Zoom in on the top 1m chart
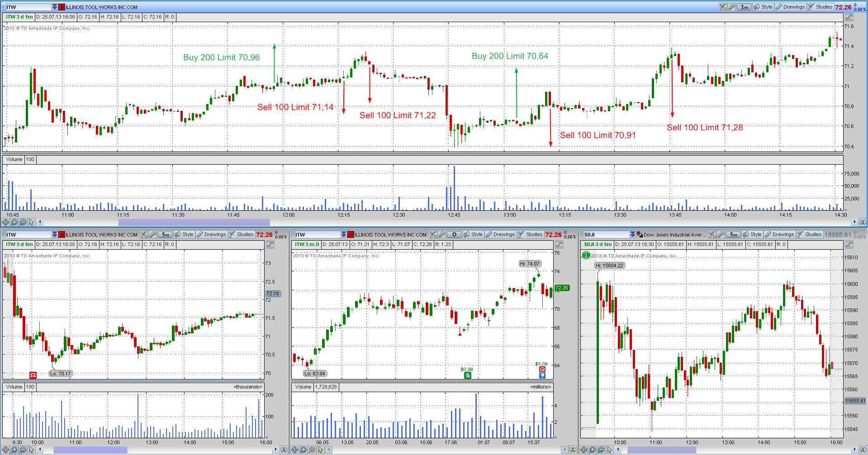The image size is (868, 455). 14,222
